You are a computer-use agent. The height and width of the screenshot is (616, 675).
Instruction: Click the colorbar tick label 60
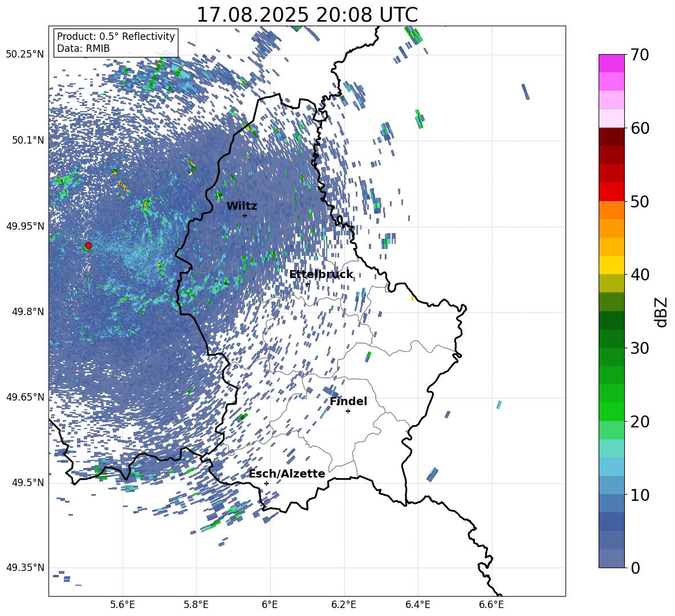click(639, 128)
